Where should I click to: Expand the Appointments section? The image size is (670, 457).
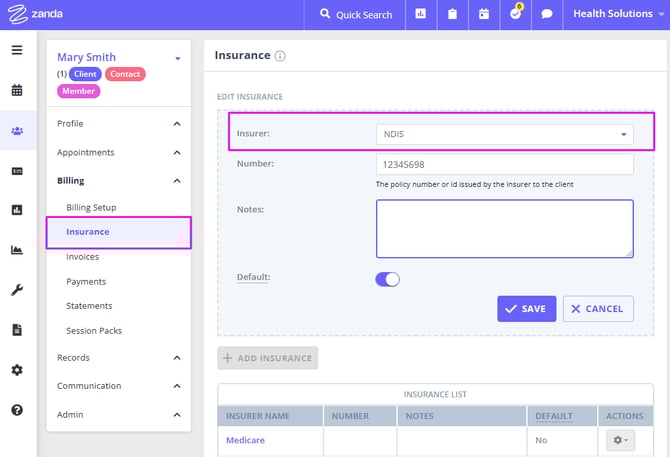pyautogui.click(x=177, y=153)
